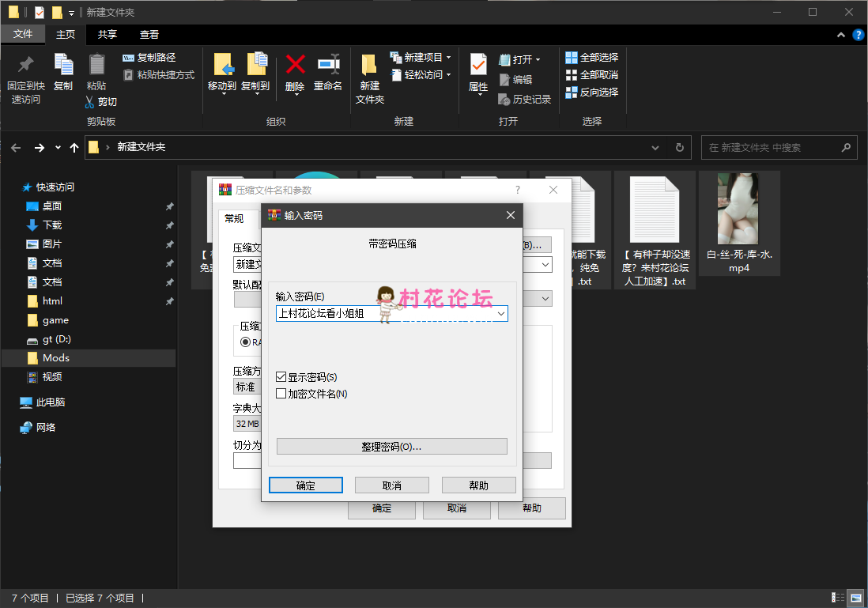
Task: Select the 白-丝-死-库-水.mp4 video thumbnail
Action: 737,210
